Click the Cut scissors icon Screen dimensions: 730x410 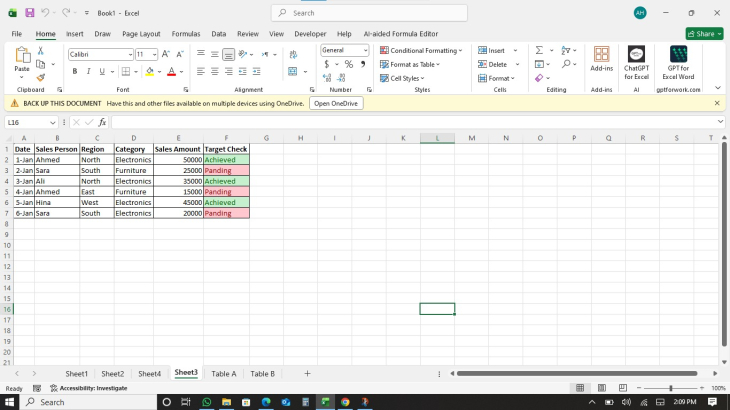coord(40,51)
